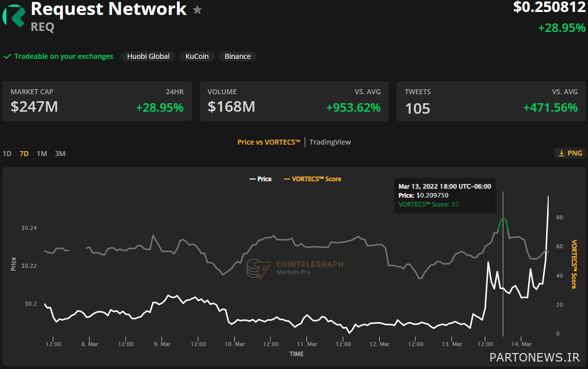Download the chart as PNG
This screenshot has width=588, height=369.
(570, 153)
